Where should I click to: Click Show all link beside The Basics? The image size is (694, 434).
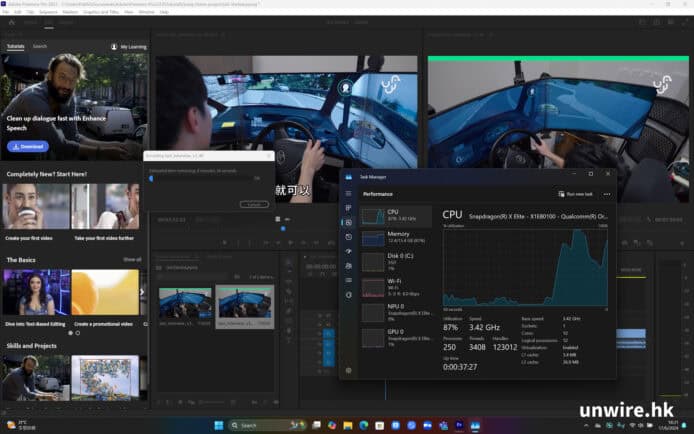[132, 259]
